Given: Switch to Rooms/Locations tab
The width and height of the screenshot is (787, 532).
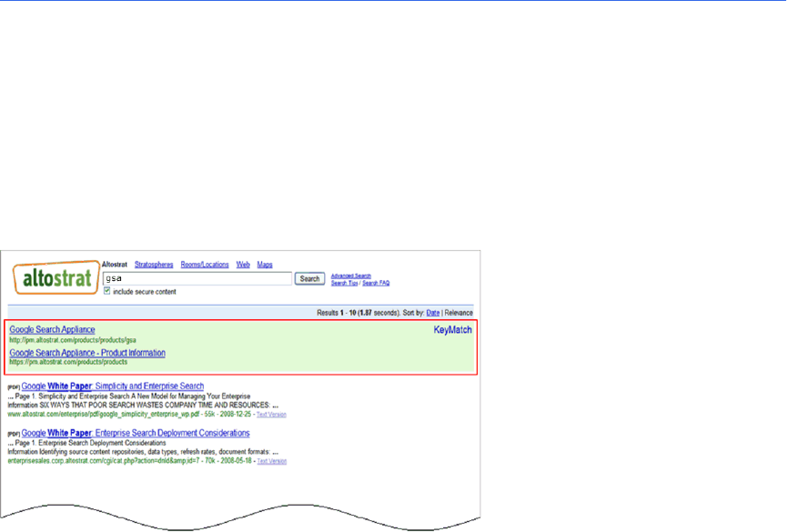Looking at the screenshot, I should point(205,265).
